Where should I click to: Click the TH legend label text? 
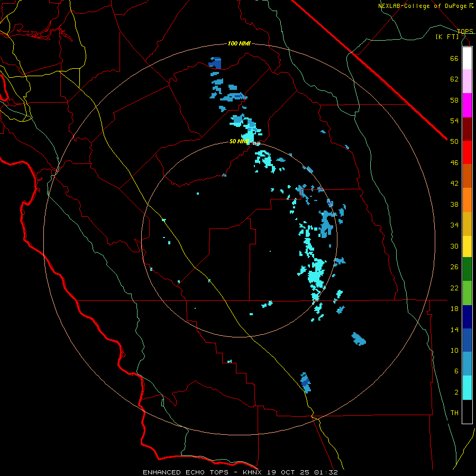pyautogui.click(x=454, y=413)
